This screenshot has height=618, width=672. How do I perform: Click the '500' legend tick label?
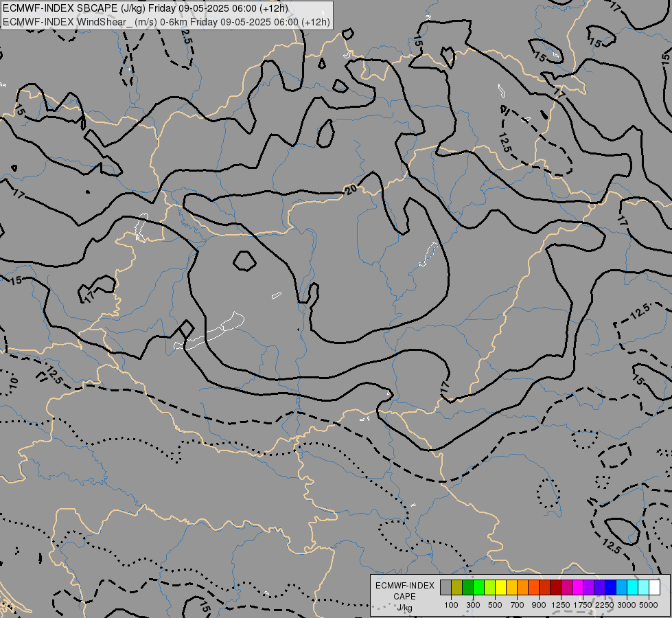coord(495,605)
